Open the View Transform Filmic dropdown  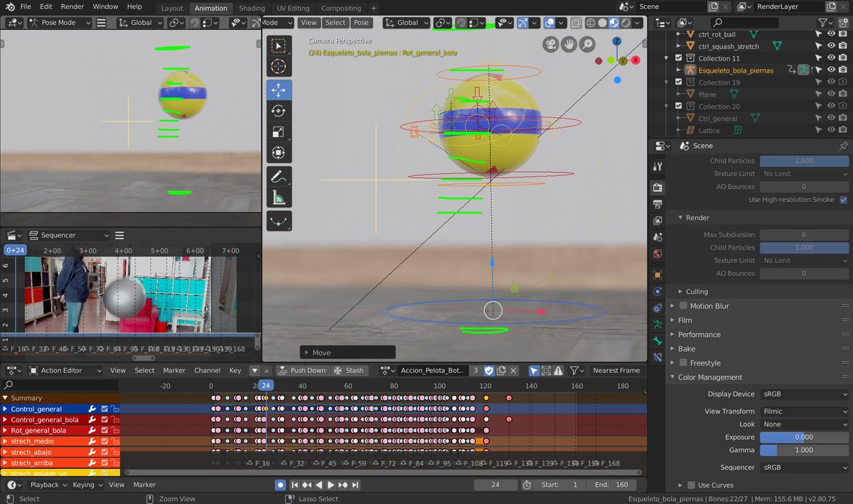pyautogui.click(x=804, y=411)
